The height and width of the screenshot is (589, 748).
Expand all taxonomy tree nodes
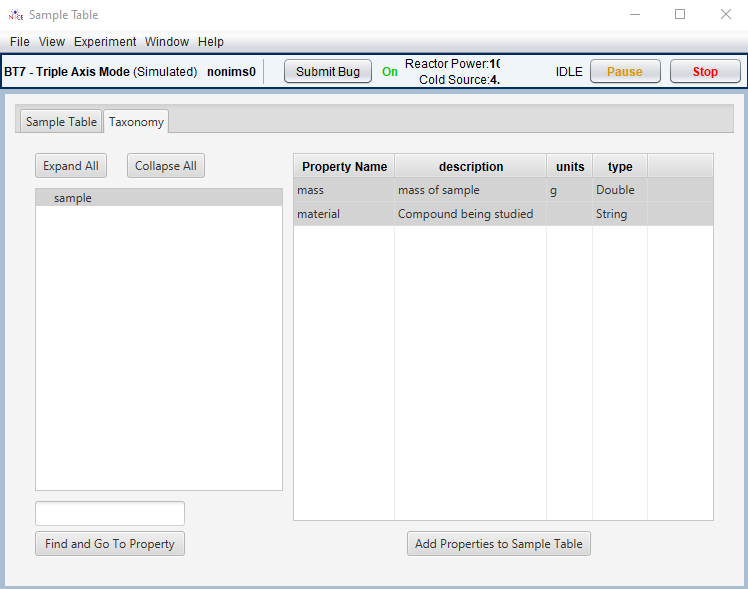(71, 166)
